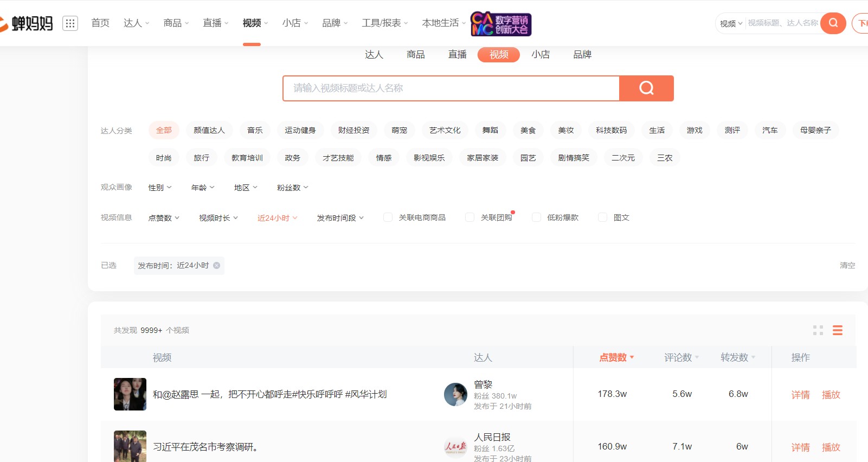Open the 年龄 audience dropdown

coord(203,188)
